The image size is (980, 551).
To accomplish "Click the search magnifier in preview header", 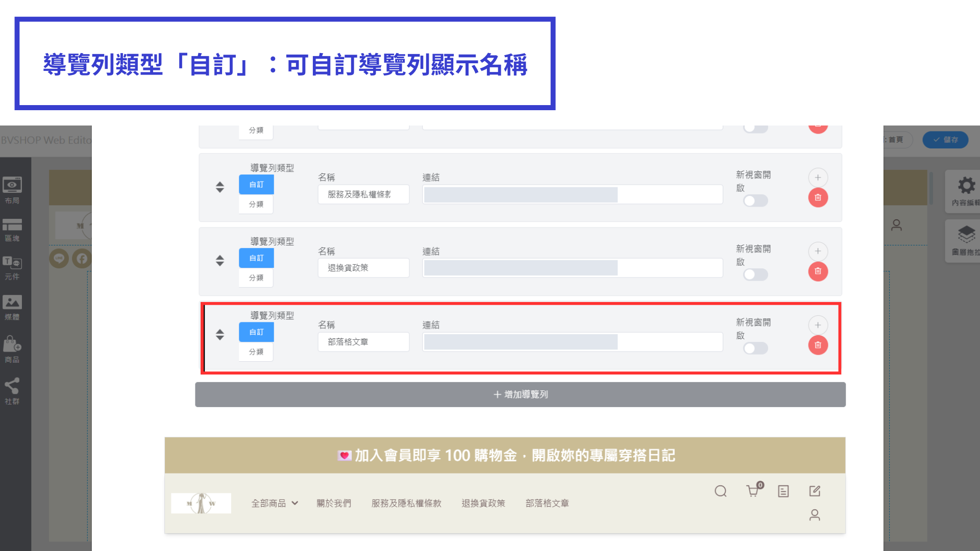I will pos(720,491).
